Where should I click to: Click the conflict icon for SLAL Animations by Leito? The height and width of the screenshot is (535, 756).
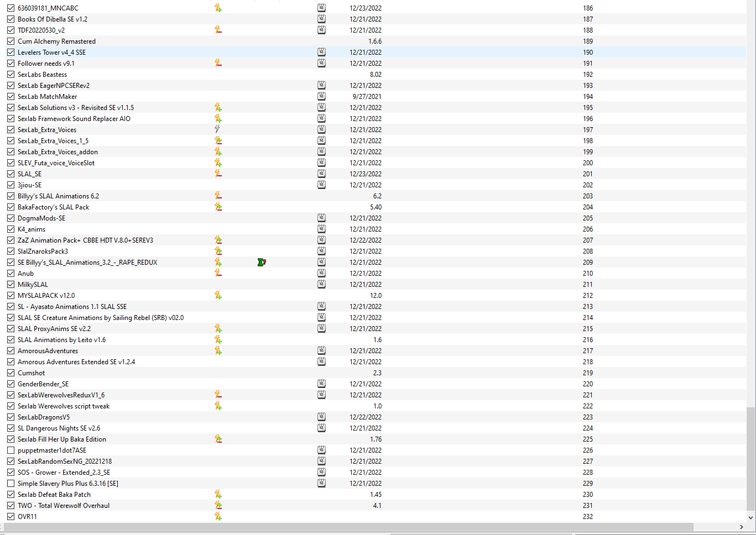(218, 340)
